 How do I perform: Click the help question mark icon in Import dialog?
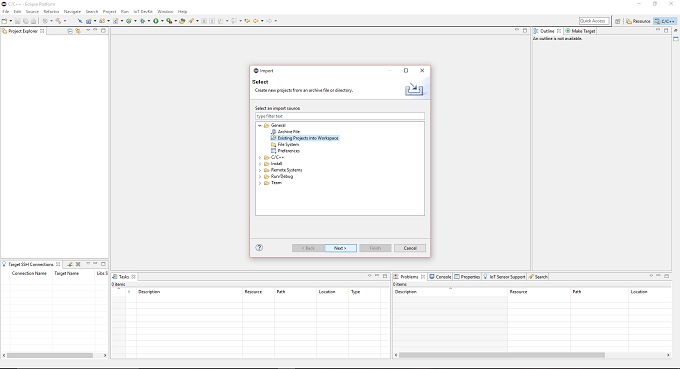259,248
